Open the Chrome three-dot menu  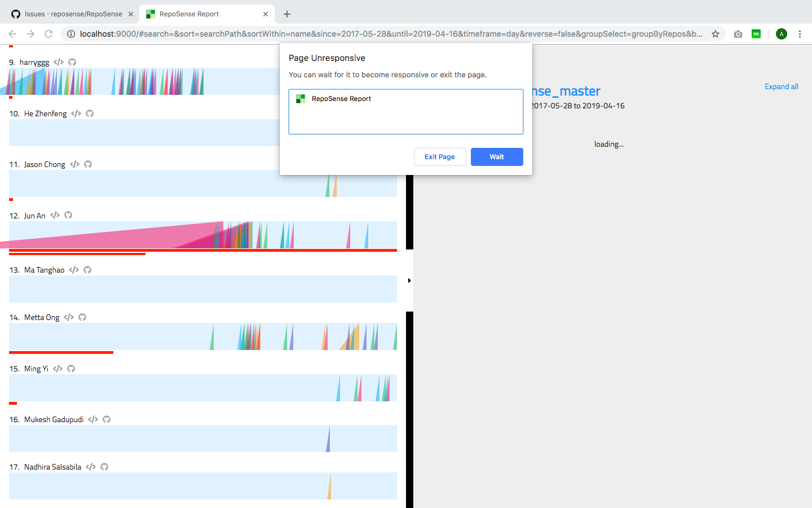[x=800, y=34]
